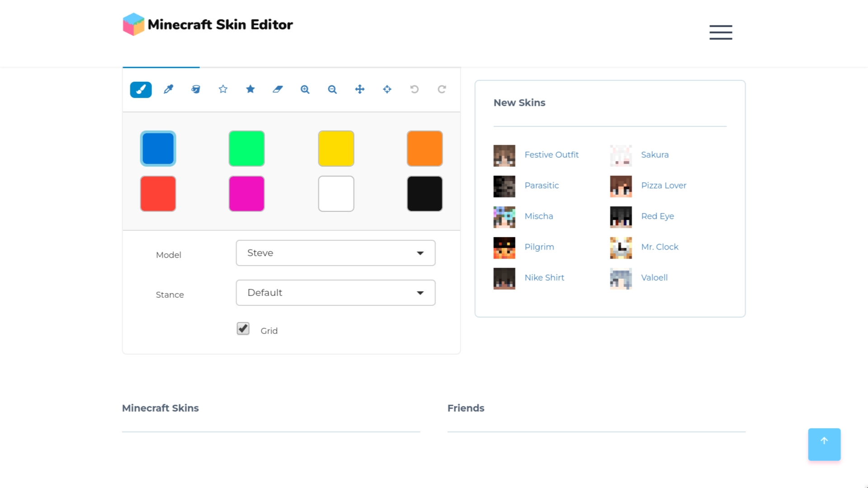Open the Sakura skin link

(x=655, y=155)
